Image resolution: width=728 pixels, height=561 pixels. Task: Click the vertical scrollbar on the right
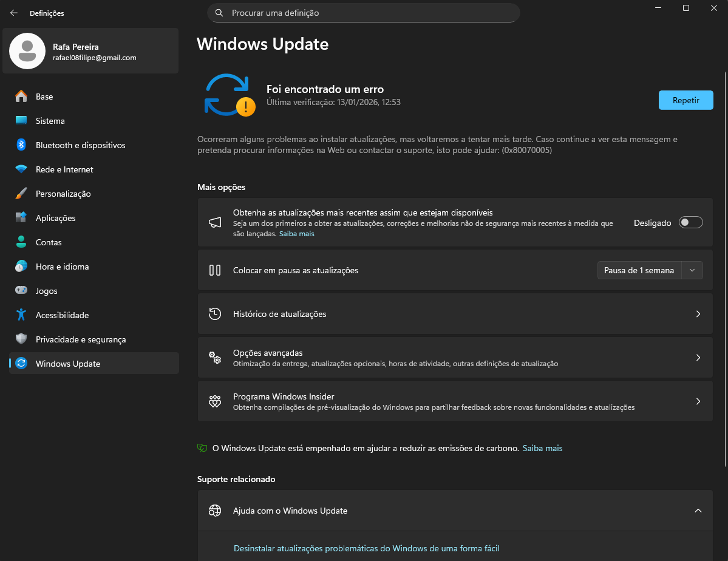click(726, 270)
